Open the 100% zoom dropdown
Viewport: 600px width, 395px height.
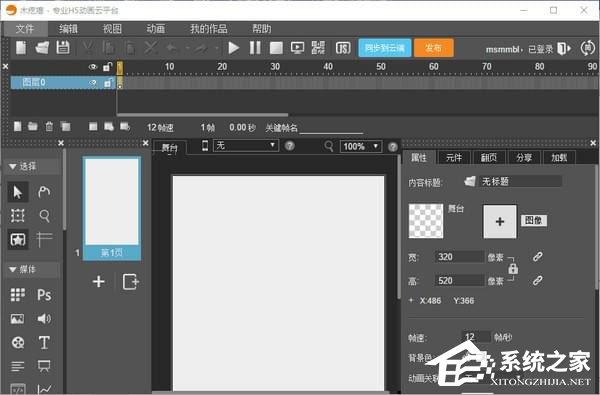361,146
